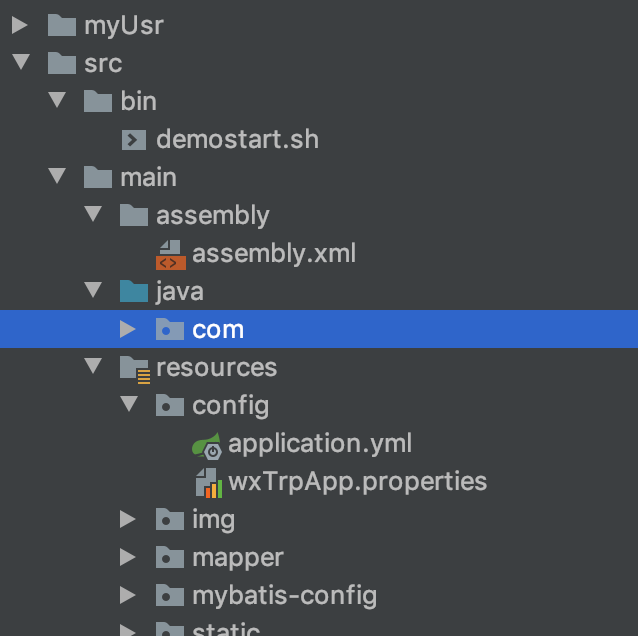Click the wxTrpApp.properties file icon
The width and height of the screenshot is (638, 636).
pyautogui.click(x=208, y=482)
